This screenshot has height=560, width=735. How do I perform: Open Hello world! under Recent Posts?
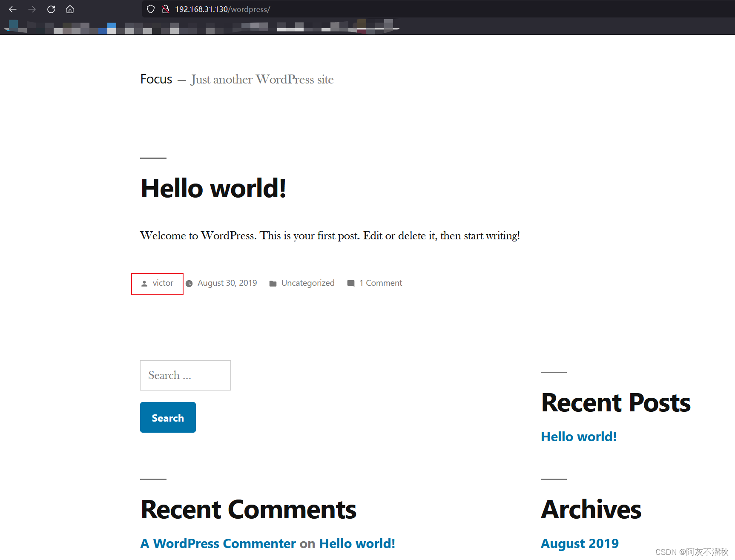click(x=579, y=437)
